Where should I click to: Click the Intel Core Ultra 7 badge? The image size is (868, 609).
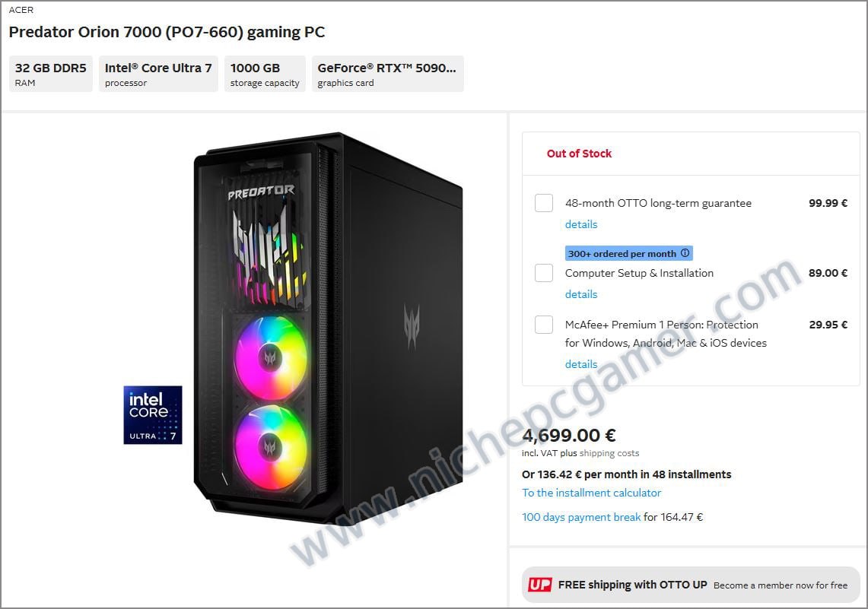(153, 415)
